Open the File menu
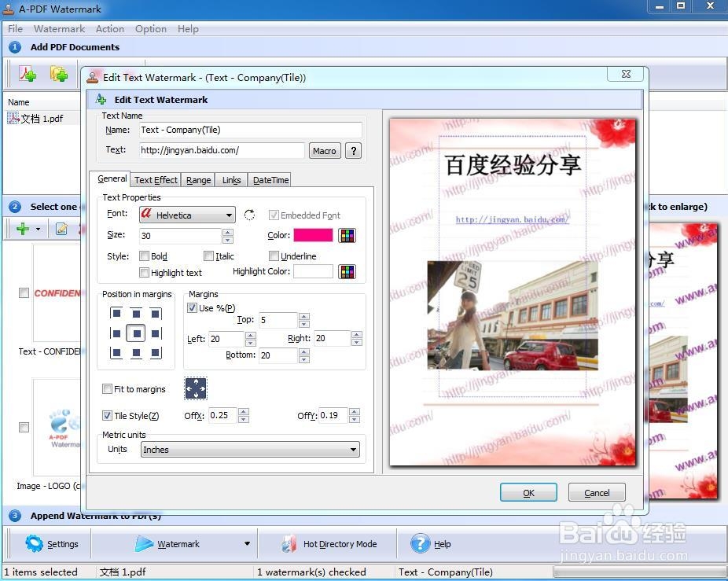The width and height of the screenshot is (728, 581). pos(15,29)
